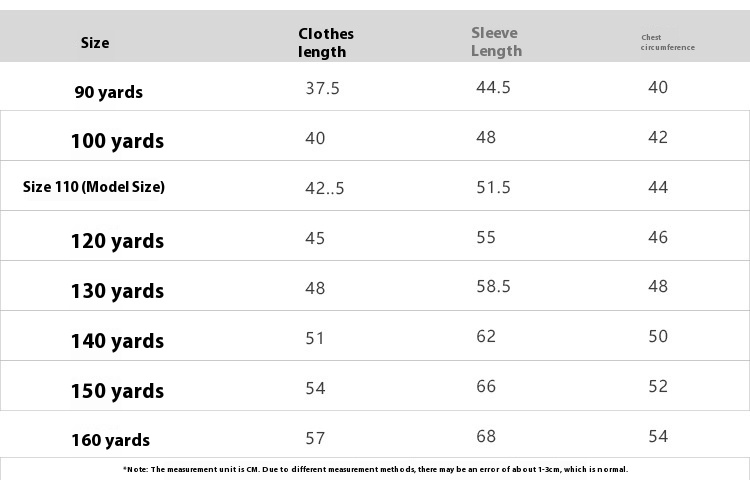Screen dimensions: 750x480
Task: Select the 150 yards row label
Action: coord(117,391)
